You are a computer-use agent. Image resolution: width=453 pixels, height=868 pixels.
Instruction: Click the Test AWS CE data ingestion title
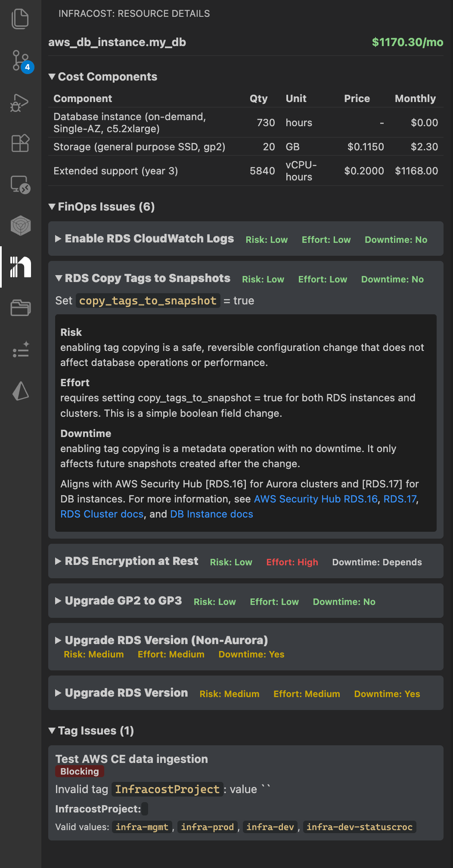[x=131, y=759]
